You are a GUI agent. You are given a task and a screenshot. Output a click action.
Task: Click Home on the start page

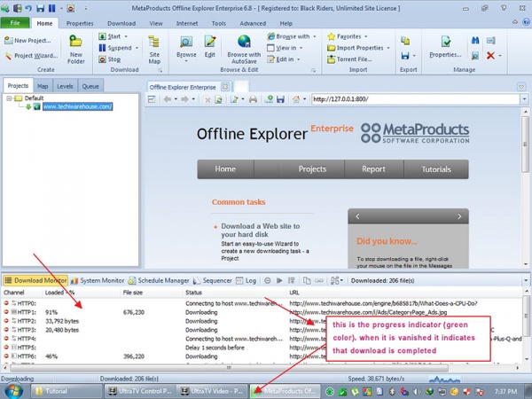click(225, 169)
